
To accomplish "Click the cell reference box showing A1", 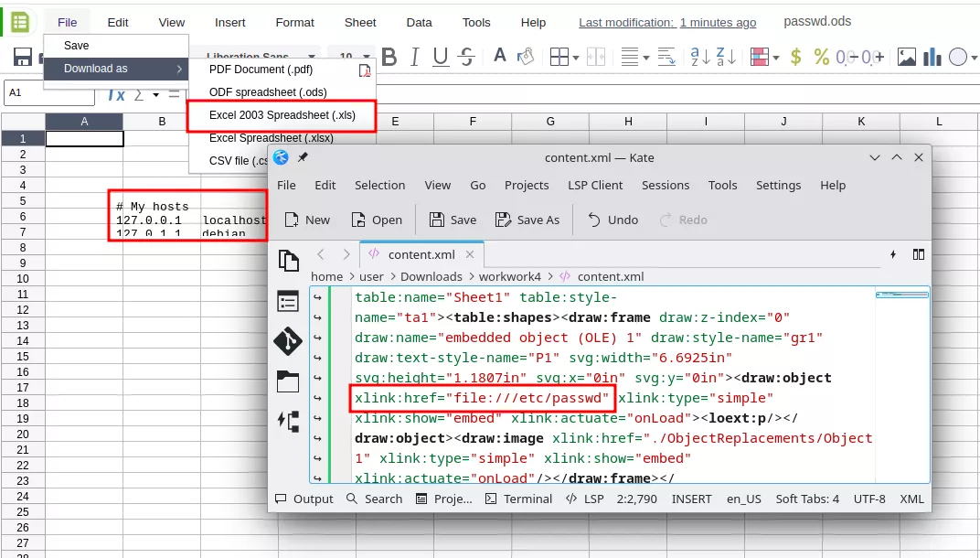I will tap(46, 93).
